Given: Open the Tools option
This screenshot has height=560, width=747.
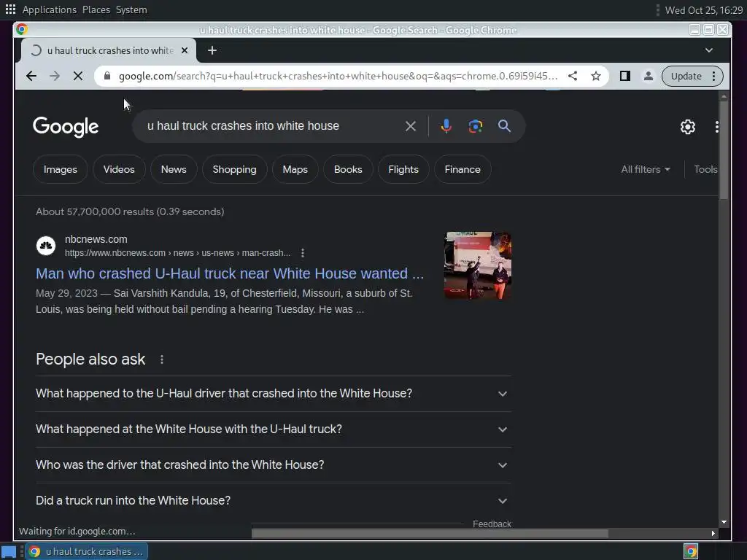Looking at the screenshot, I should pyautogui.click(x=705, y=169).
